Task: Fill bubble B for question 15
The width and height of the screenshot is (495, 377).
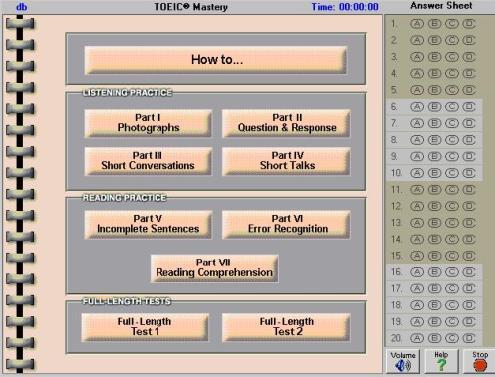Action: pyautogui.click(x=434, y=256)
